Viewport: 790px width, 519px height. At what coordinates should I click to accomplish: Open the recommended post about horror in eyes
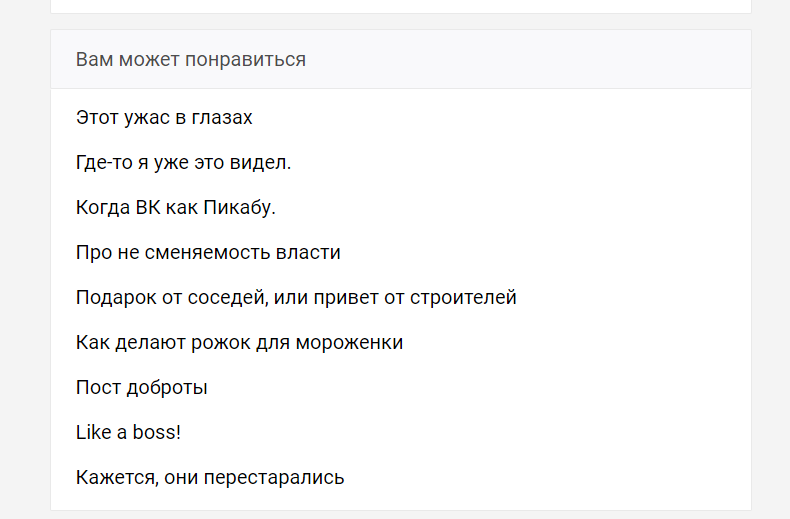coord(164,118)
